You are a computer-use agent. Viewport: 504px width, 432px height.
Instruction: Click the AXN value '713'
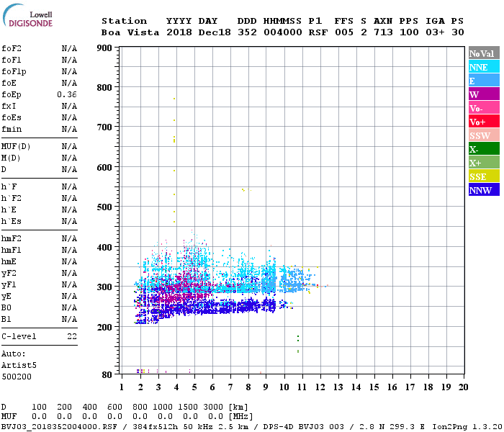[383, 32]
